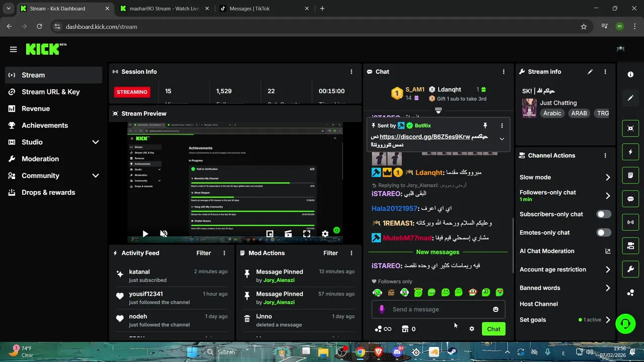Open the discord.gg invite link
Image resolution: width=644 pixels, height=362 pixels.
(x=425, y=137)
